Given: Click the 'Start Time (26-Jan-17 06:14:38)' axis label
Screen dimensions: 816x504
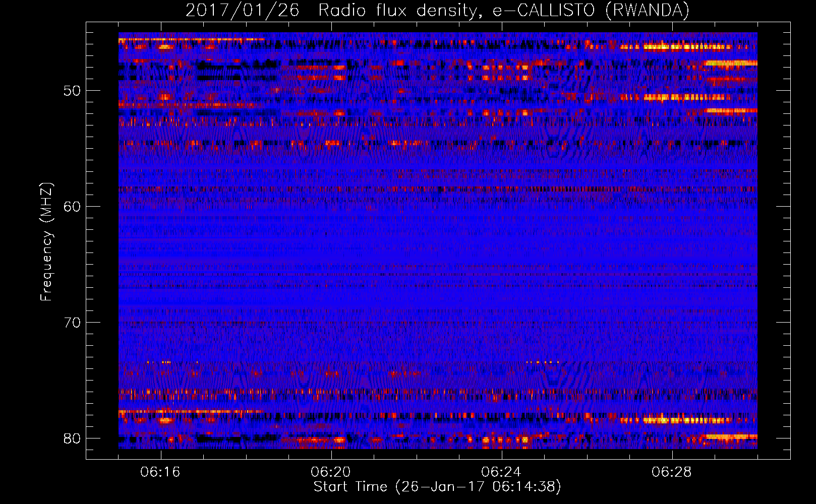Looking at the screenshot, I should pos(437,487).
